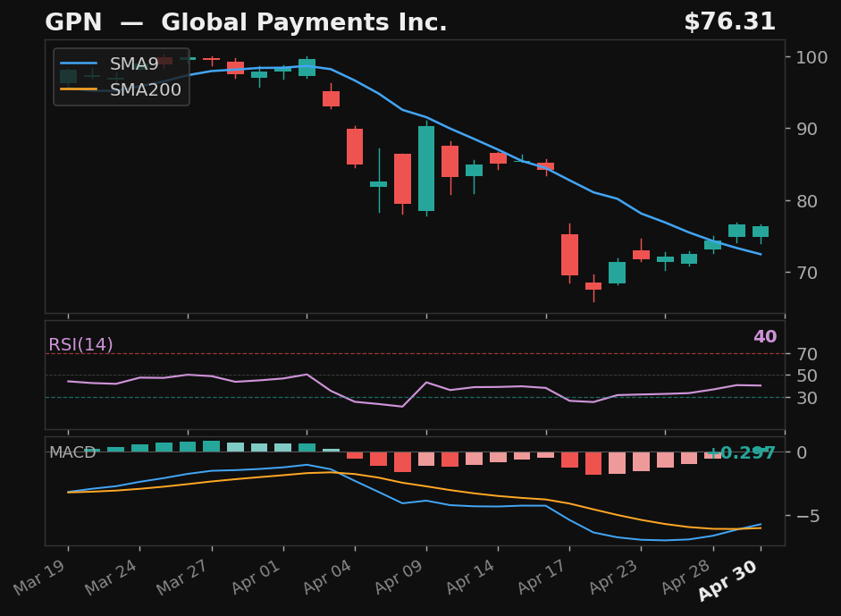This screenshot has height=616, width=841.
Task: Click the Apr 17 date label
Action: [542, 578]
